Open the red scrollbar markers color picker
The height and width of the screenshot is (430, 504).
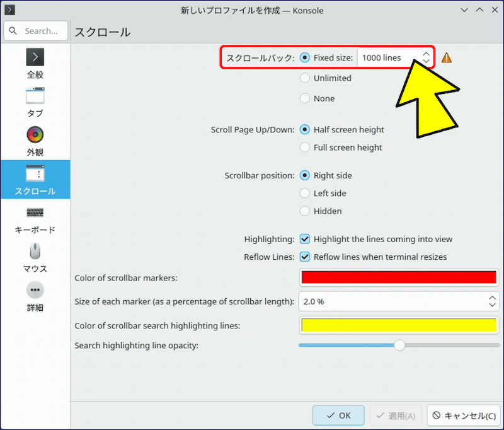tap(399, 277)
